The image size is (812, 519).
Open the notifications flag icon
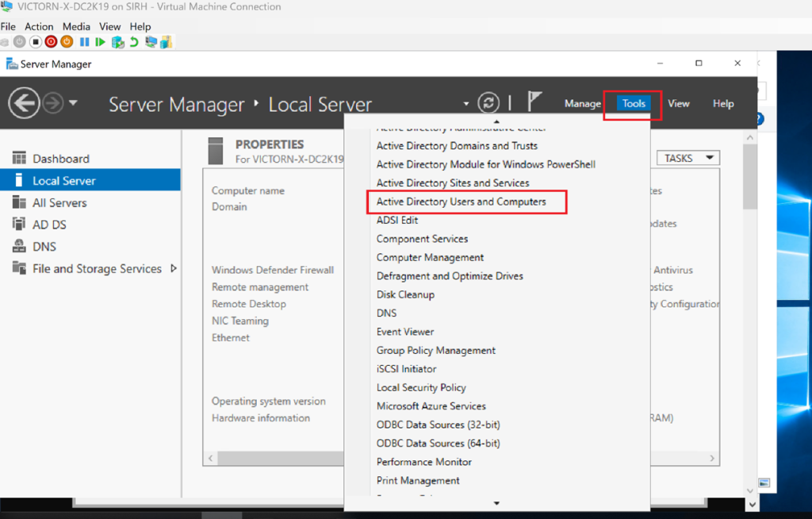(x=534, y=102)
